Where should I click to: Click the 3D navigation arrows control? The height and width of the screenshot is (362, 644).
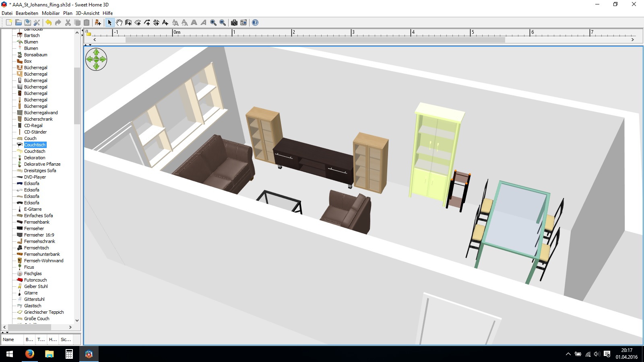[96, 60]
